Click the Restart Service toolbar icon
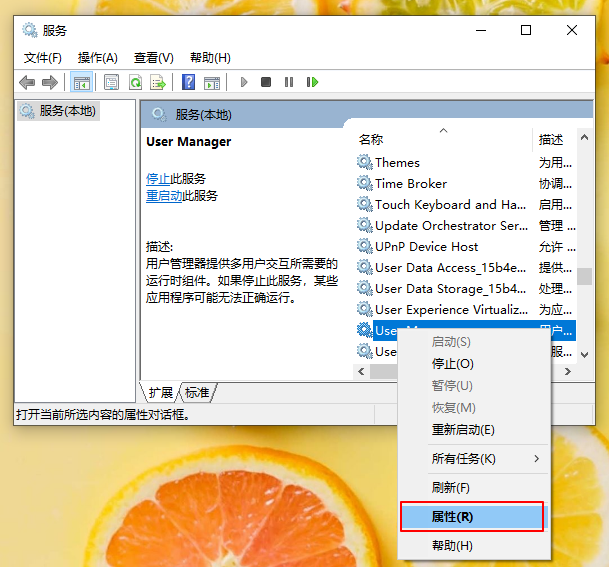Screen dimensions: 609x567 (x=312, y=82)
